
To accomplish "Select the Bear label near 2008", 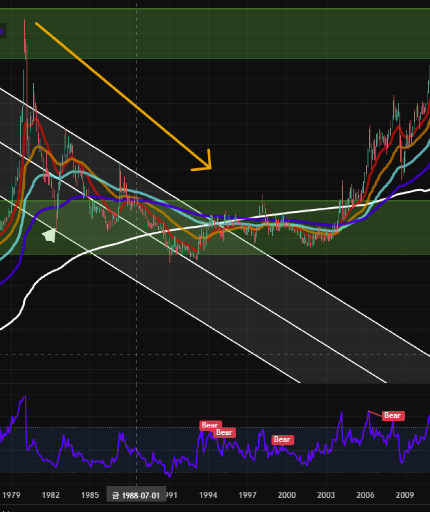I will (x=393, y=416).
